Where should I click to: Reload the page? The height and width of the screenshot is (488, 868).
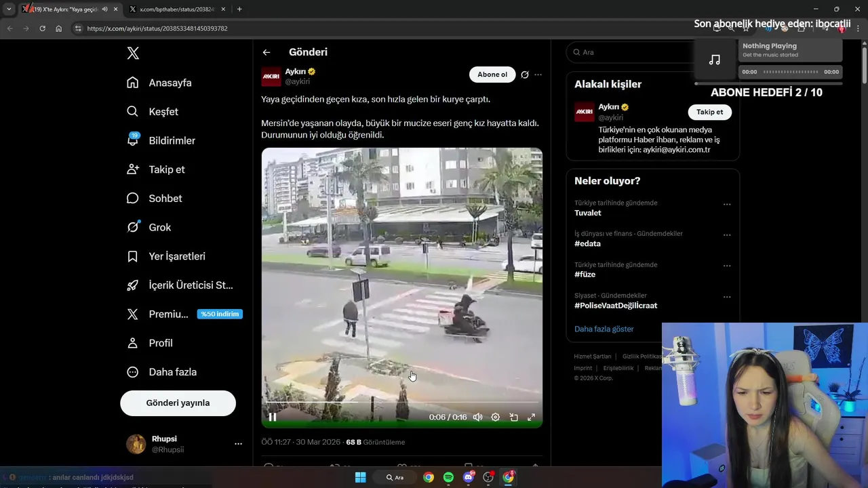coord(42,28)
